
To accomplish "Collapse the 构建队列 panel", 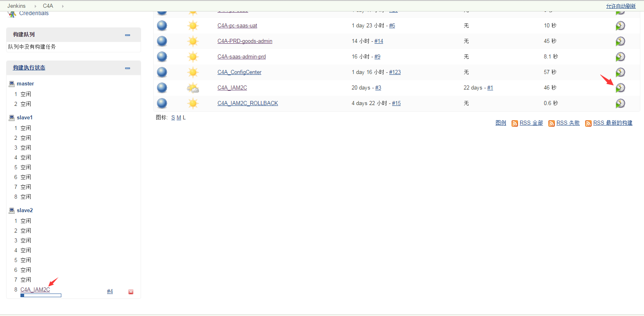I will point(128,35).
